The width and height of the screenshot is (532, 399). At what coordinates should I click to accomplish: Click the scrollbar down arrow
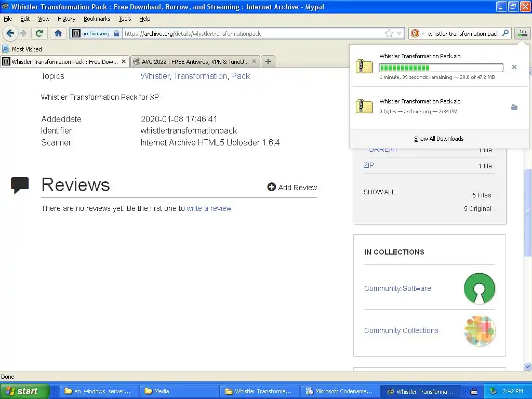tap(527, 366)
